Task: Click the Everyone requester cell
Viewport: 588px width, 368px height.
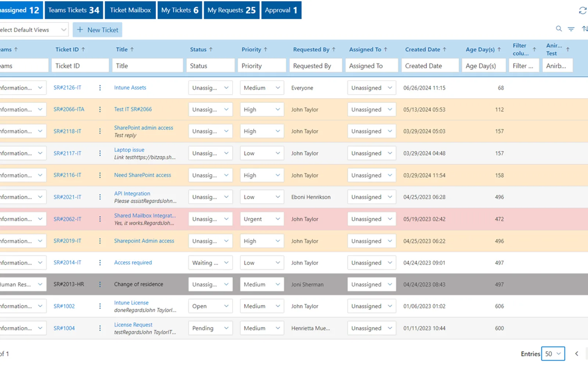Action: tap(302, 88)
